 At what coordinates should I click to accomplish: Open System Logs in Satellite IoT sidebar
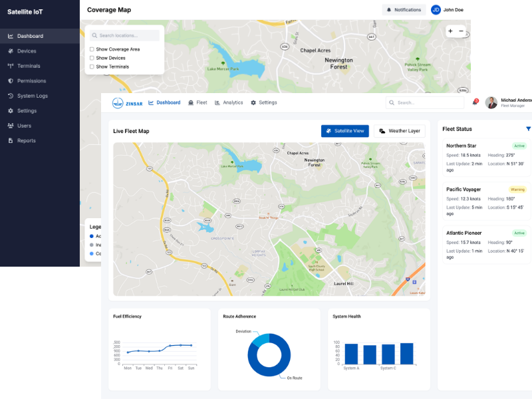(x=40, y=96)
